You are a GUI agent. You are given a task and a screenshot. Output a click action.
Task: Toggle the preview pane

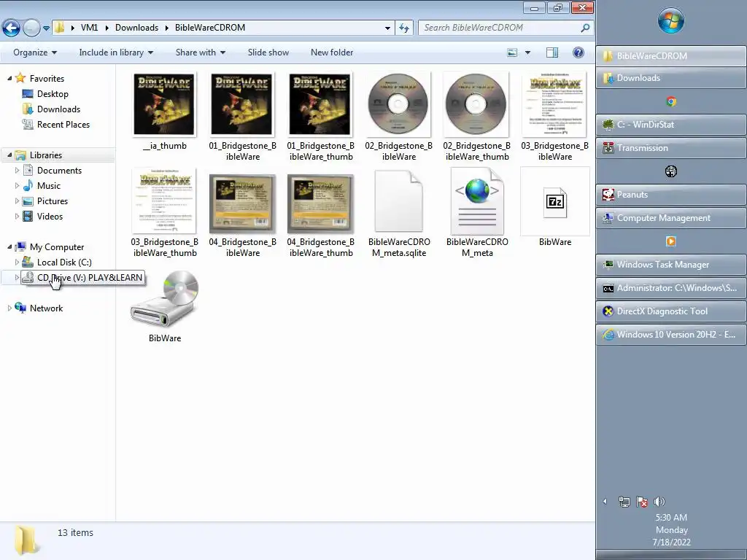tap(552, 52)
